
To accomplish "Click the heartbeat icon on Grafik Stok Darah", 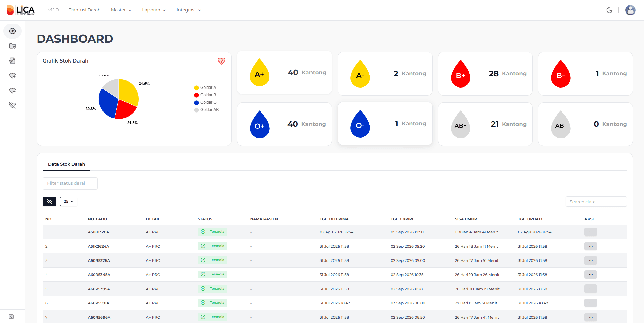I will pyautogui.click(x=222, y=61).
